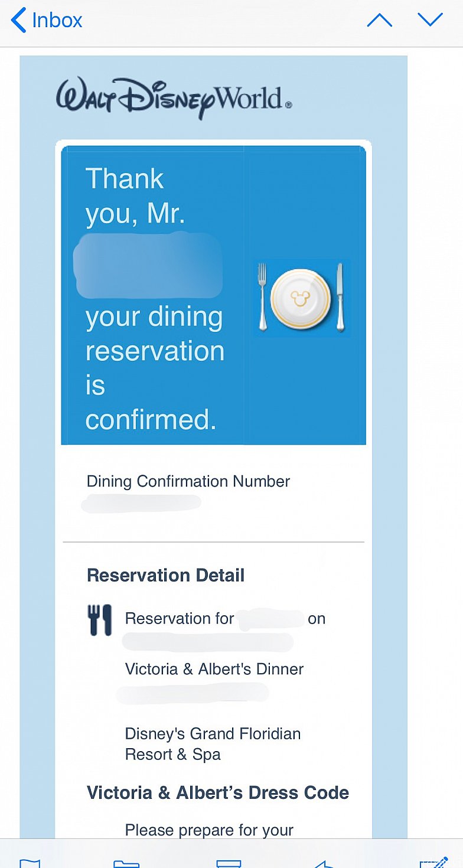Tap the Mickey plate and cutlery image
This screenshot has height=868, width=463.
(x=302, y=298)
